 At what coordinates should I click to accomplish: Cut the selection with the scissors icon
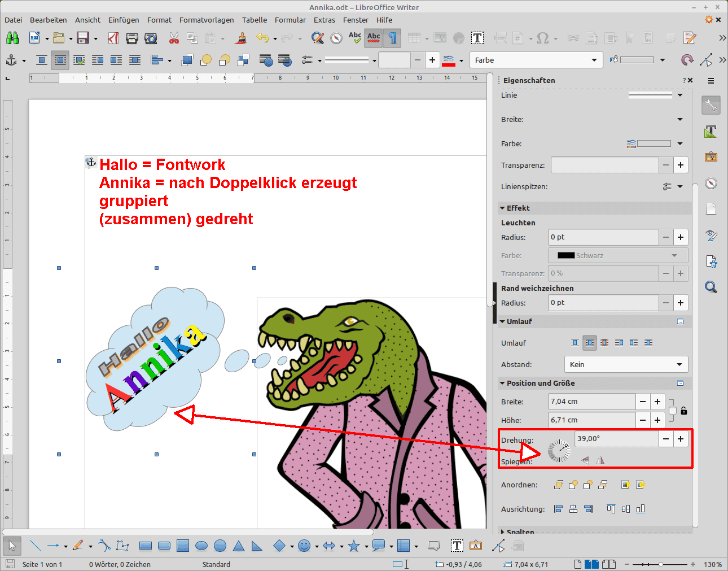click(174, 38)
